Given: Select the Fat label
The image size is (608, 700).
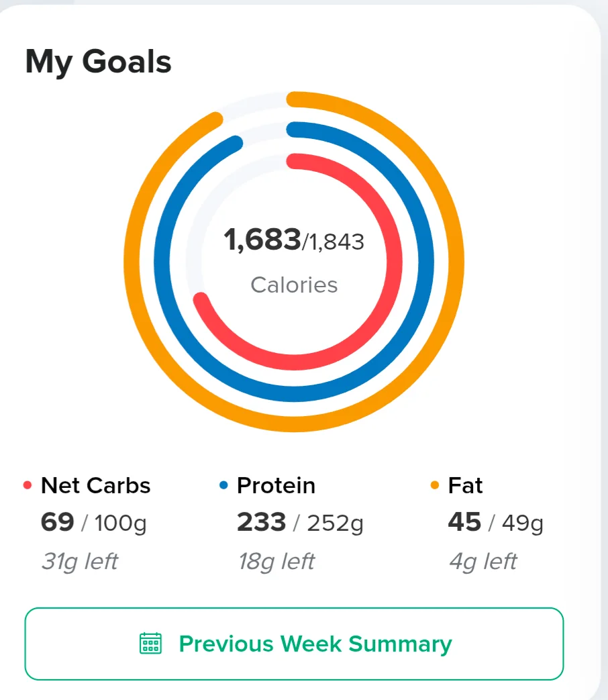Looking at the screenshot, I should (x=465, y=485).
